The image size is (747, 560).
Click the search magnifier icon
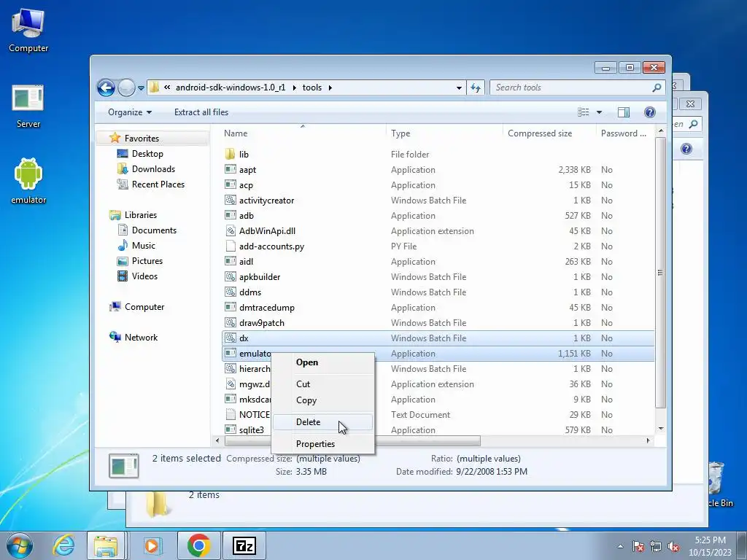pyautogui.click(x=657, y=87)
